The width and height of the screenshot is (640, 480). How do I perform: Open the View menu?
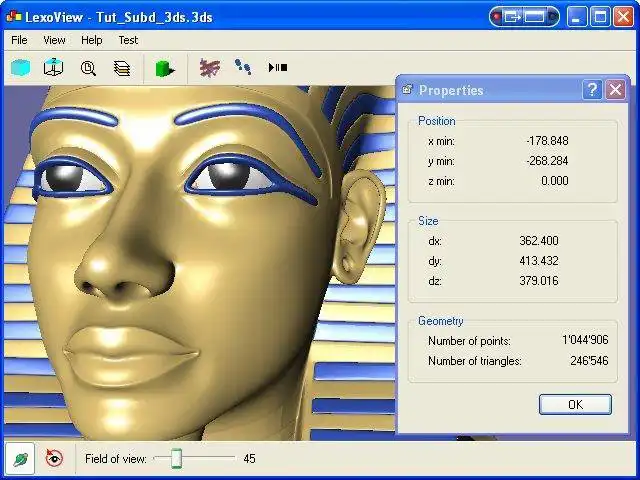click(54, 40)
